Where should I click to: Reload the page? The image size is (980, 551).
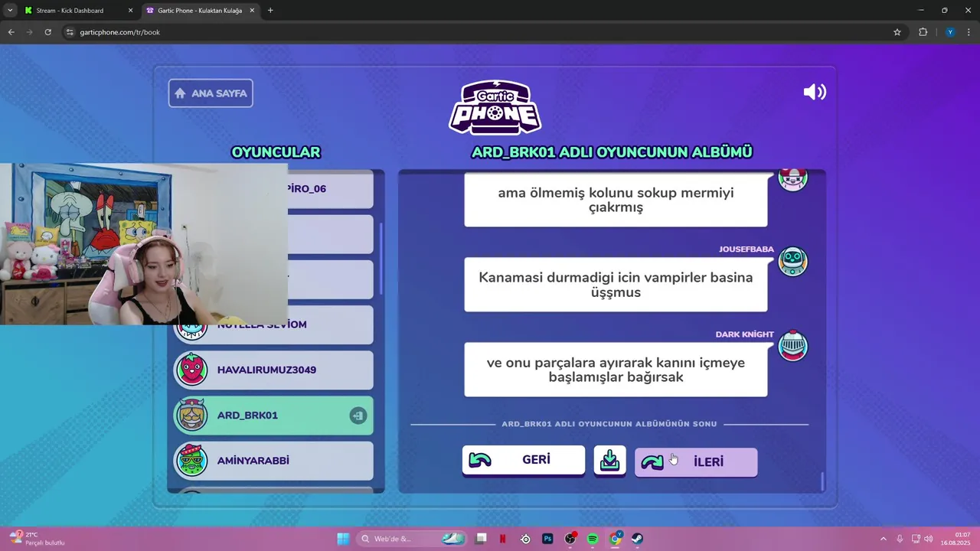click(47, 32)
